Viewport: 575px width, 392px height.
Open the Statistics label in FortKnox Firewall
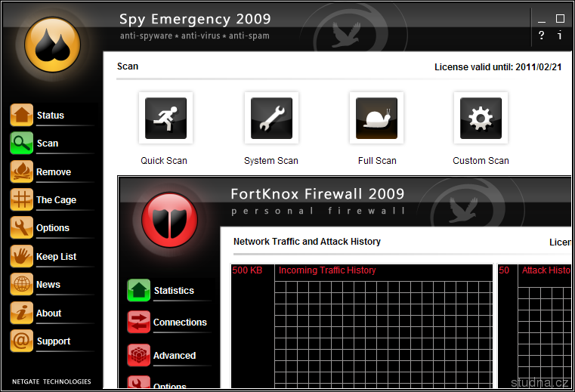[174, 291]
